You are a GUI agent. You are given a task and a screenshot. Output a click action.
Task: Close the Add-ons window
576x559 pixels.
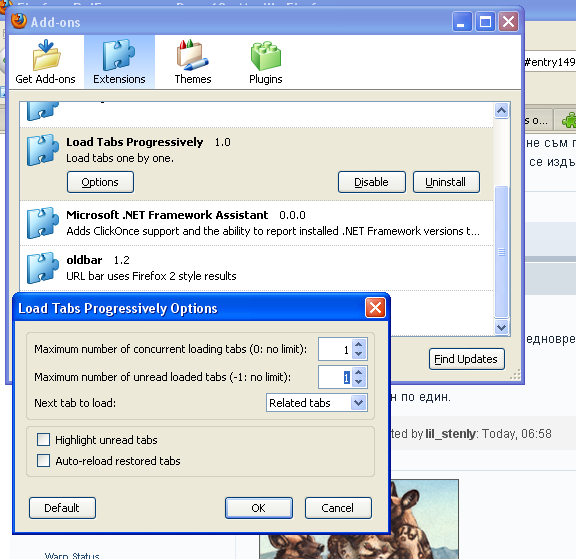click(x=508, y=22)
